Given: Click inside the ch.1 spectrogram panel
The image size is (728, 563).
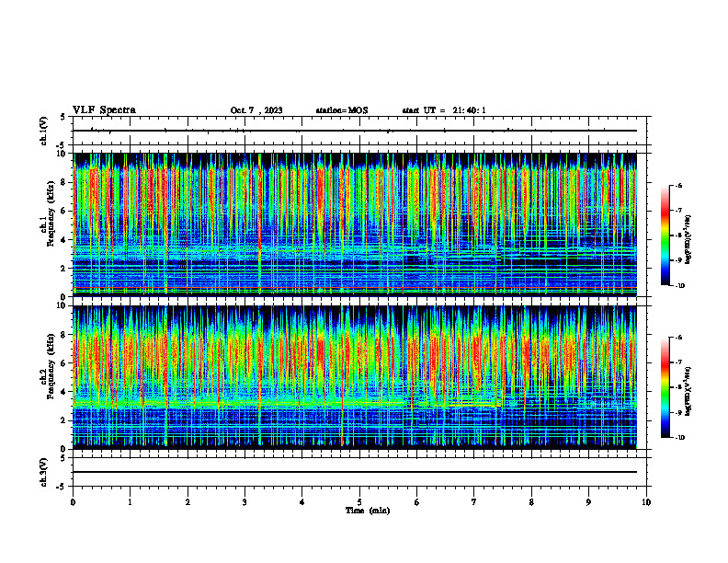Looking at the screenshot, I should click(355, 224).
